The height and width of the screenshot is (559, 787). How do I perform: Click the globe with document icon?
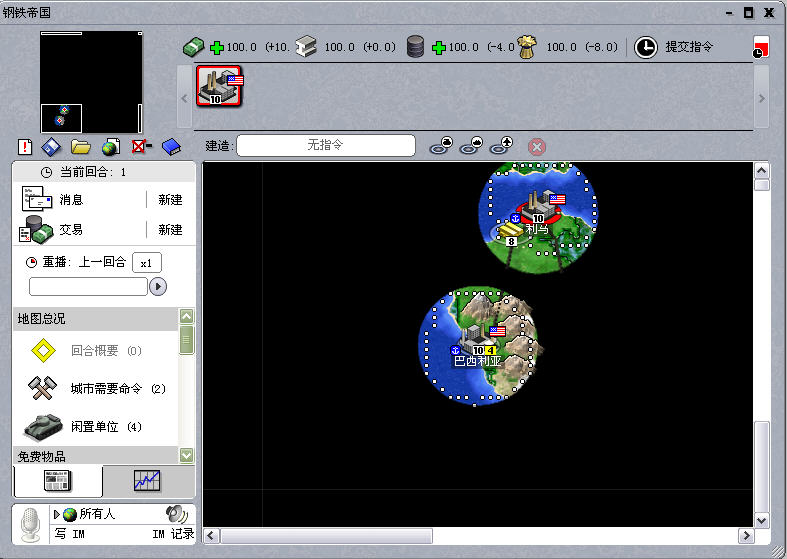(111, 147)
